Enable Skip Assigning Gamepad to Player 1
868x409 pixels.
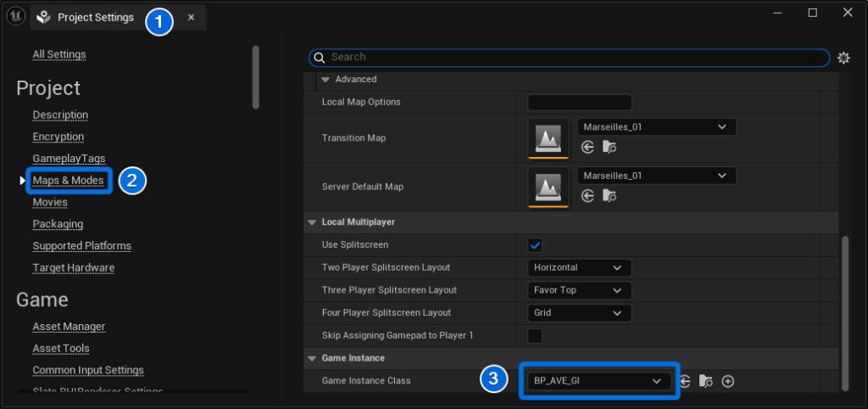click(535, 336)
